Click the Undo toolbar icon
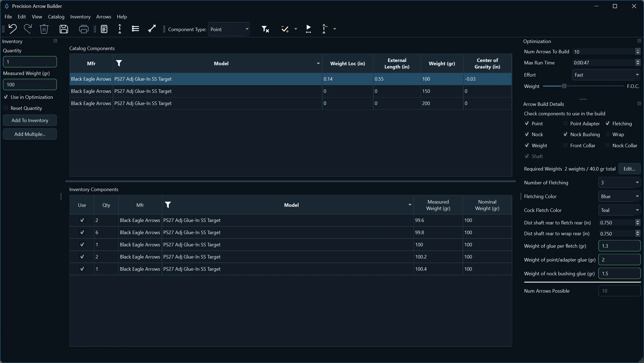 tap(12, 29)
